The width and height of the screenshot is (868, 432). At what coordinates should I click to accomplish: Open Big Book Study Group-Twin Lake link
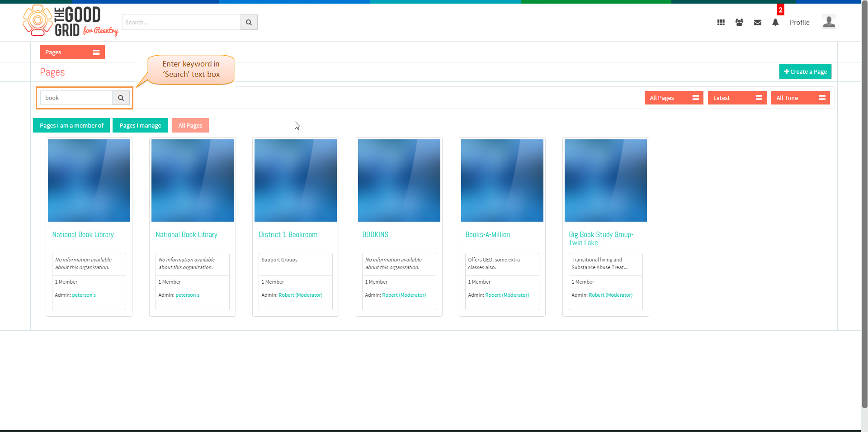(601, 238)
